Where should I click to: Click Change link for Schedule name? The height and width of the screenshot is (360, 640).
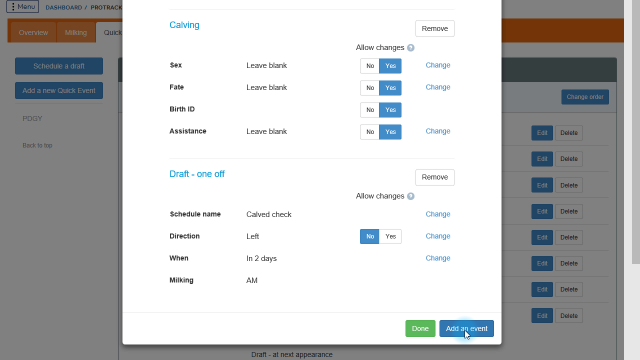click(438, 214)
